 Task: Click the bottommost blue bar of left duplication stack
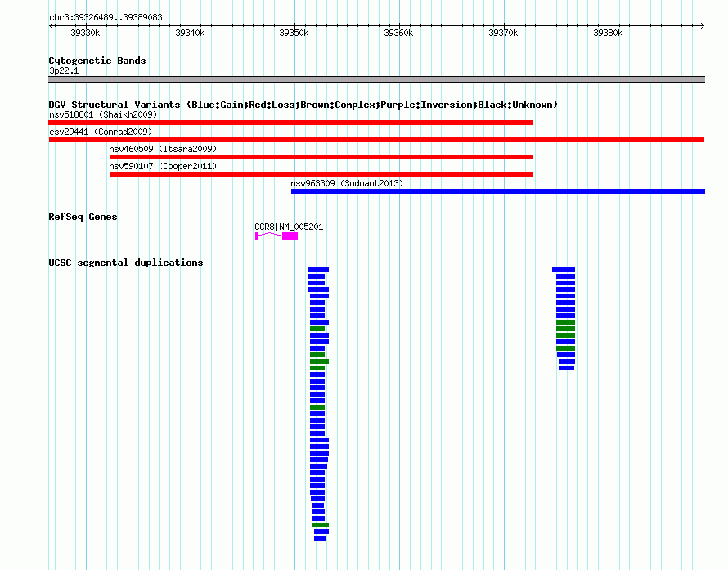(321, 538)
